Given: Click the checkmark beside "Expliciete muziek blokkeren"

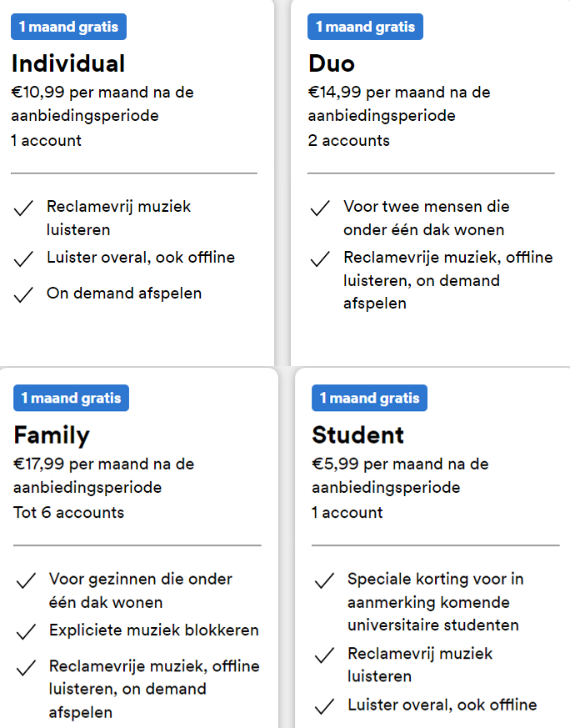Looking at the screenshot, I should (x=26, y=631).
